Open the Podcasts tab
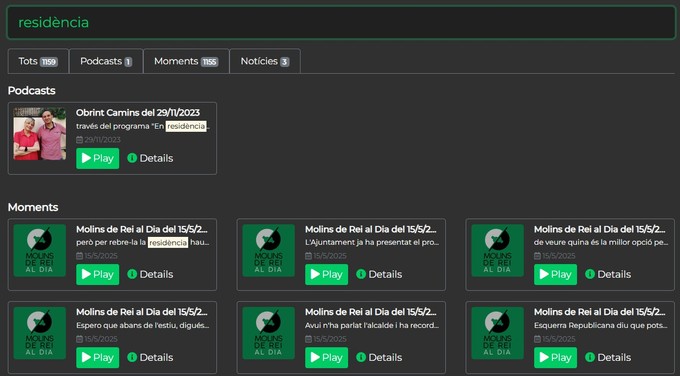 pos(106,61)
